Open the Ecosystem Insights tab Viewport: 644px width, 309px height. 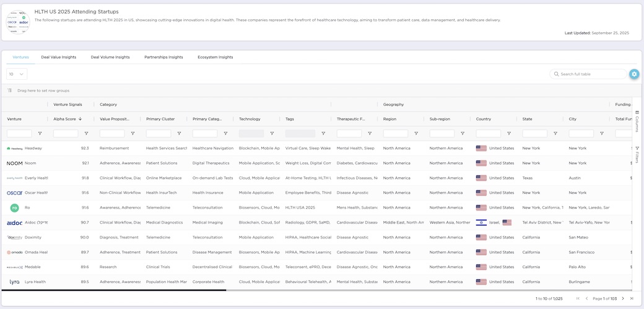pyautogui.click(x=215, y=57)
